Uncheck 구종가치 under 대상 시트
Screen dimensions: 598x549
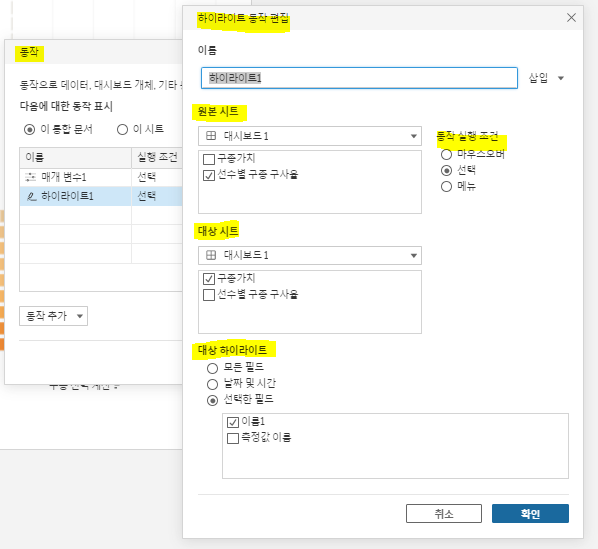click(x=209, y=279)
